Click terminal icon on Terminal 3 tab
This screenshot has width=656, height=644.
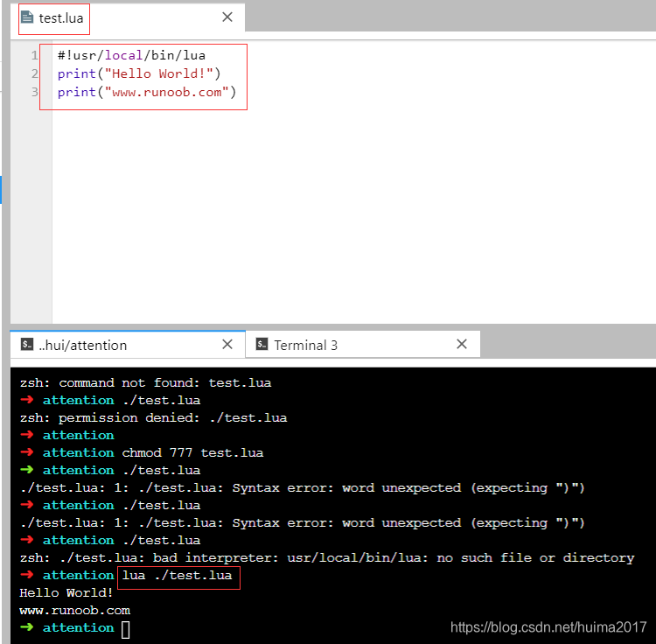[x=262, y=345]
